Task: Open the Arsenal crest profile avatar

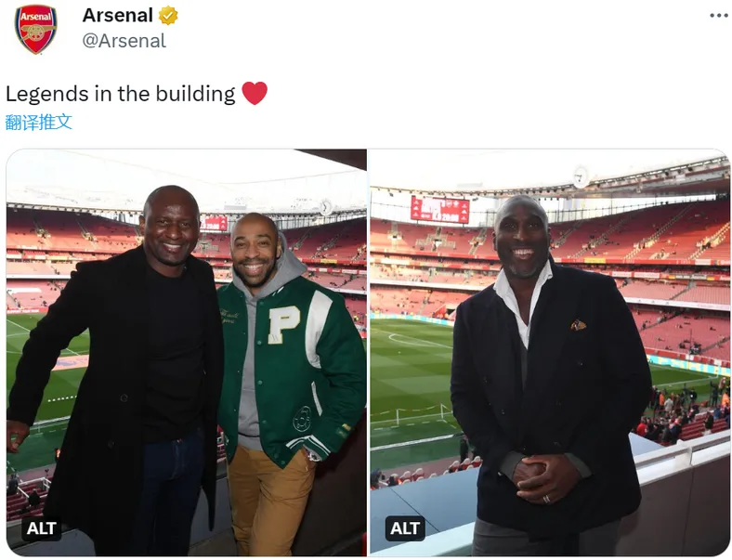Action: click(36, 30)
